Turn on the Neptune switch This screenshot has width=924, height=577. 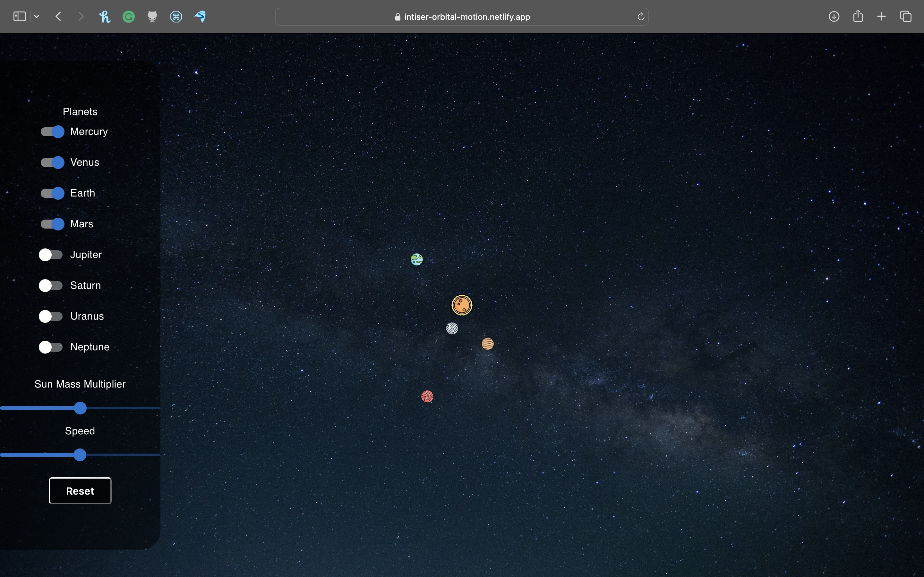click(x=51, y=347)
